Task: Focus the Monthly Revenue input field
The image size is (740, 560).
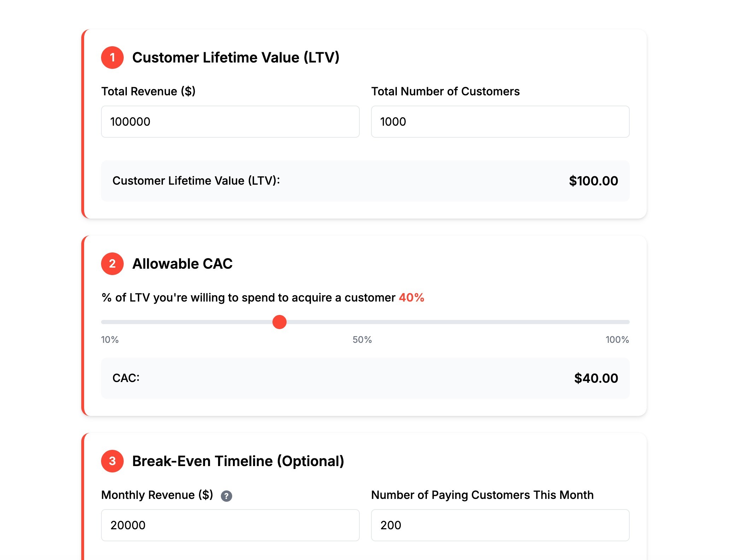Action: tap(230, 525)
